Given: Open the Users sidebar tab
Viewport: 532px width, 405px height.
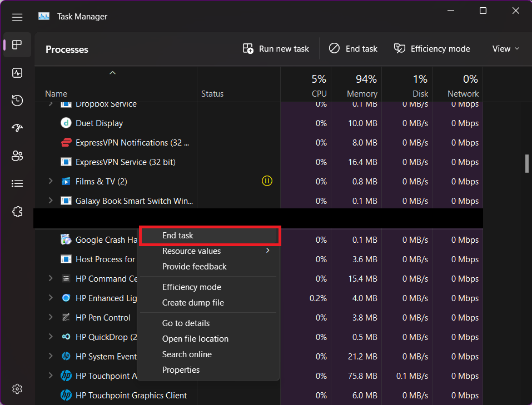Looking at the screenshot, I should (x=17, y=156).
